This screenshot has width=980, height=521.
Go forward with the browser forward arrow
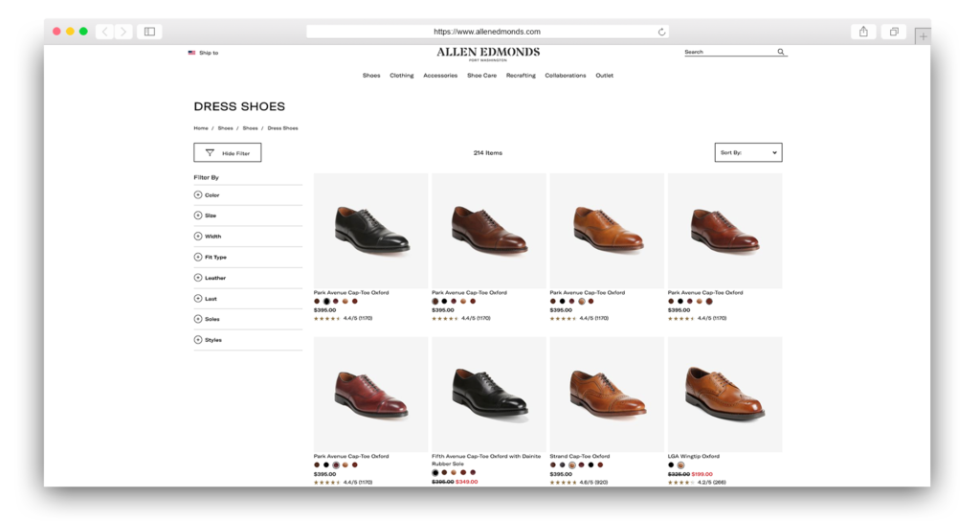pyautogui.click(x=123, y=32)
